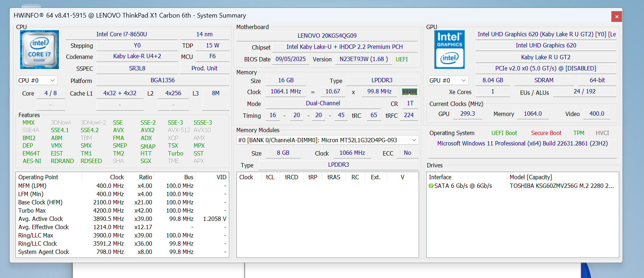The width and height of the screenshot is (644, 278).
Task: Select the codename "Kaby Lake-R U4+2"
Action: pyautogui.click(x=137, y=56)
